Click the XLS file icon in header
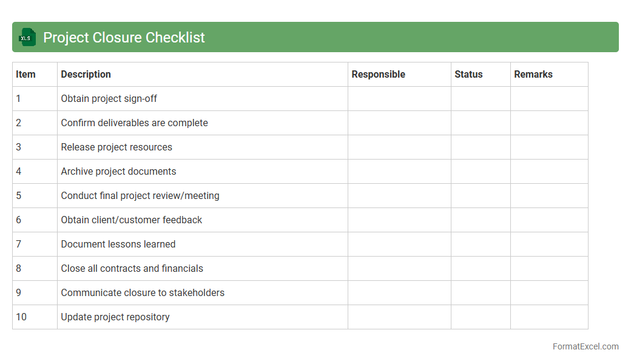This screenshot has width=631, height=364. coord(27,37)
